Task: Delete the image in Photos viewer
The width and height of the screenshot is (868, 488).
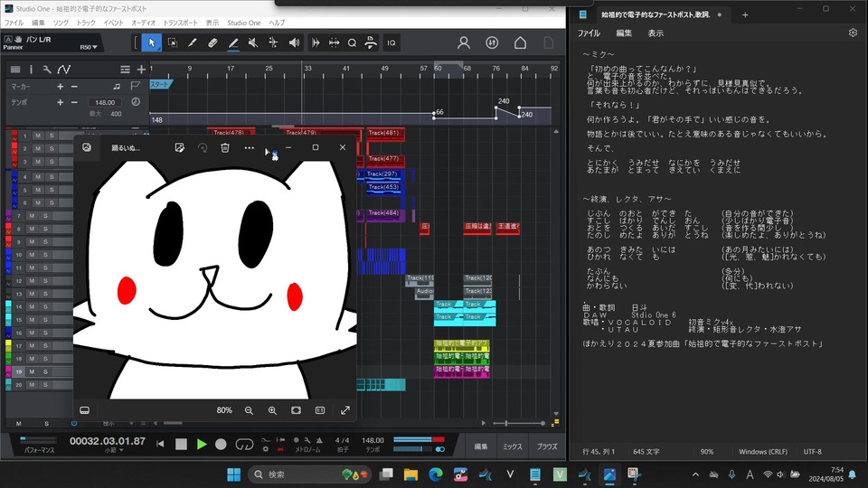Action: (x=224, y=147)
